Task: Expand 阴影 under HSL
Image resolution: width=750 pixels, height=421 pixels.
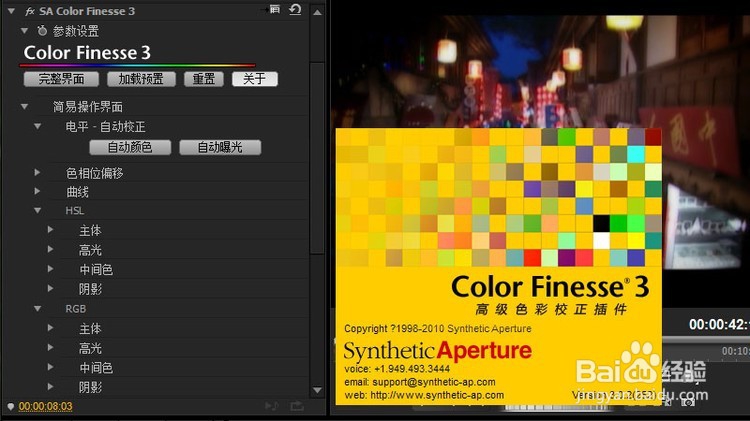Action: click(50, 288)
